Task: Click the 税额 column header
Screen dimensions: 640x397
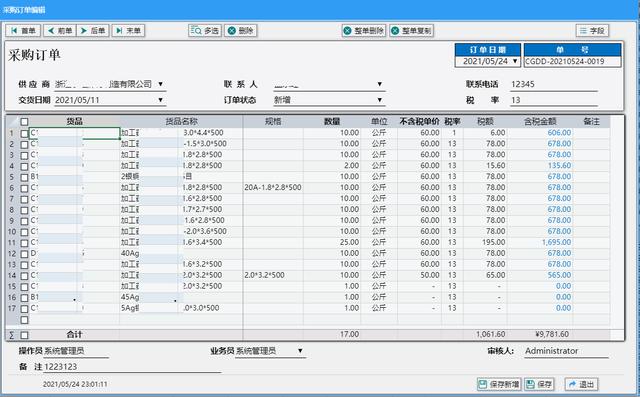Action: click(x=485, y=121)
